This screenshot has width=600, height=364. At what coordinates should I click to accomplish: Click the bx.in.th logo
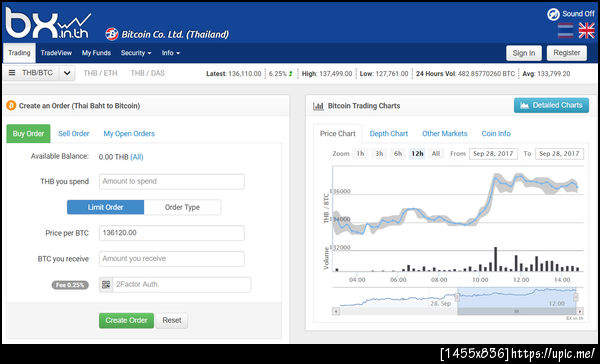coord(48,23)
